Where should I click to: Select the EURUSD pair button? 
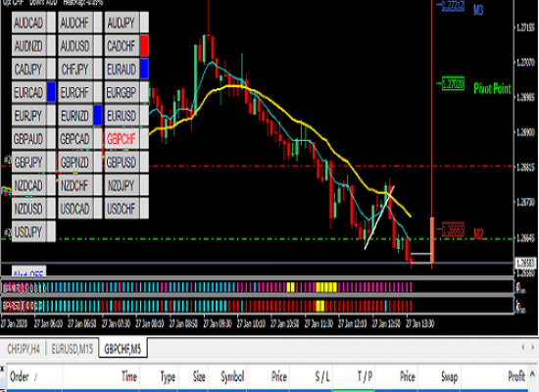(122, 116)
